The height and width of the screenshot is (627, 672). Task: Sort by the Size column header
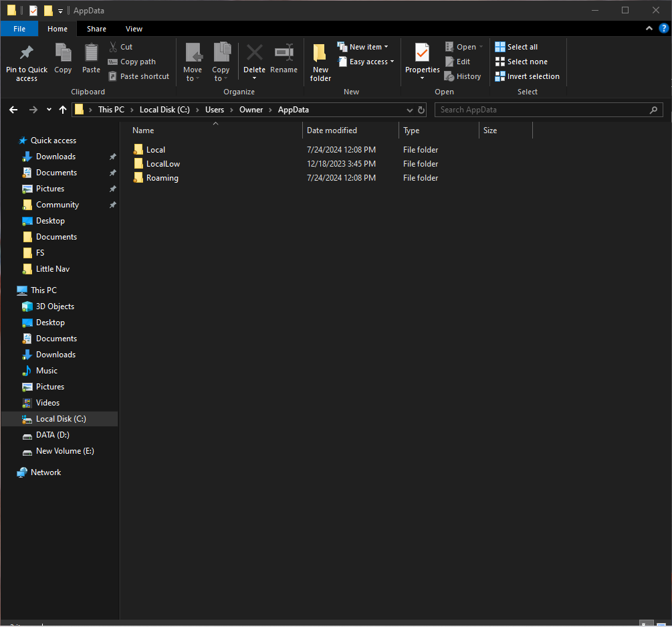[506, 130]
